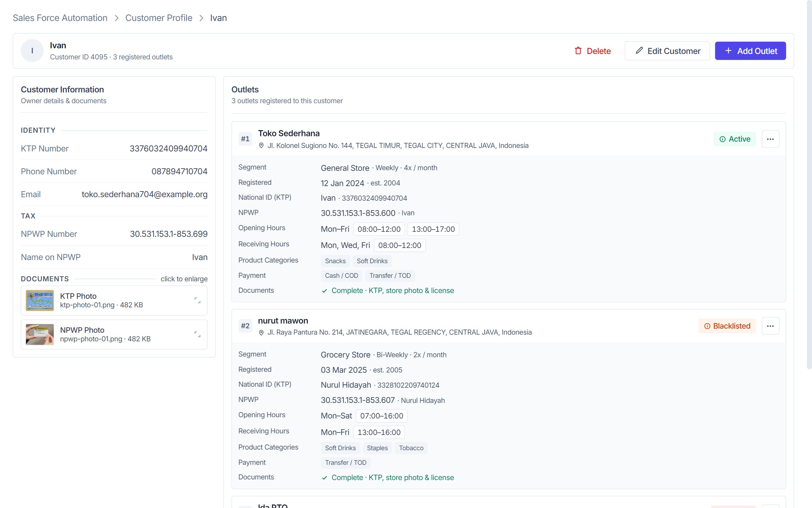Enlarge NPWP Photo using expand icon
Viewport: 812px width, 508px height.
(x=198, y=334)
